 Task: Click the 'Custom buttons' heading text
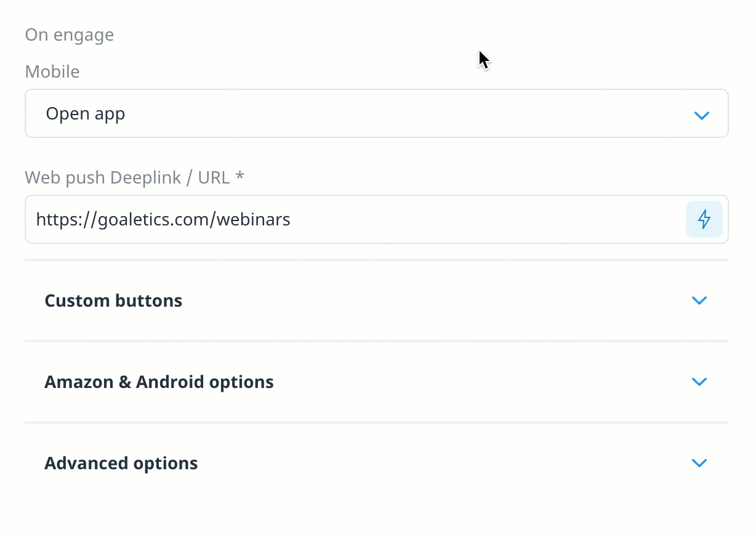pos(113,301)
